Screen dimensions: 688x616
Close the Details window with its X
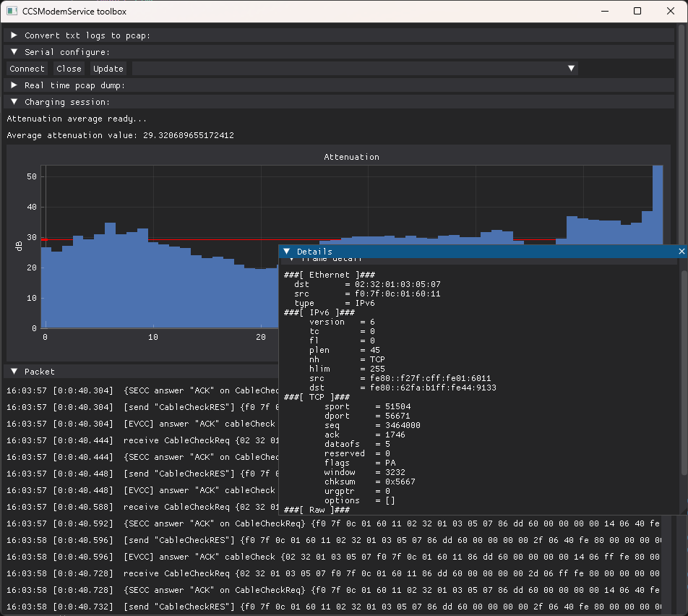(681, 252)
